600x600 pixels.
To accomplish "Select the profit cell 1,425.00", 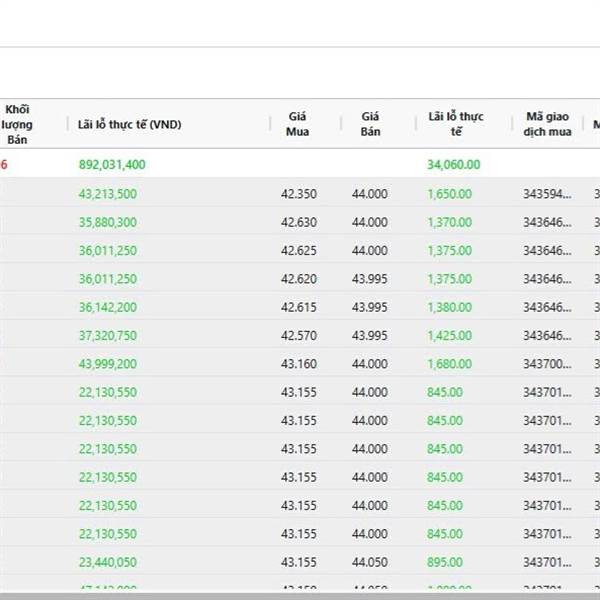I will point(449,335).
